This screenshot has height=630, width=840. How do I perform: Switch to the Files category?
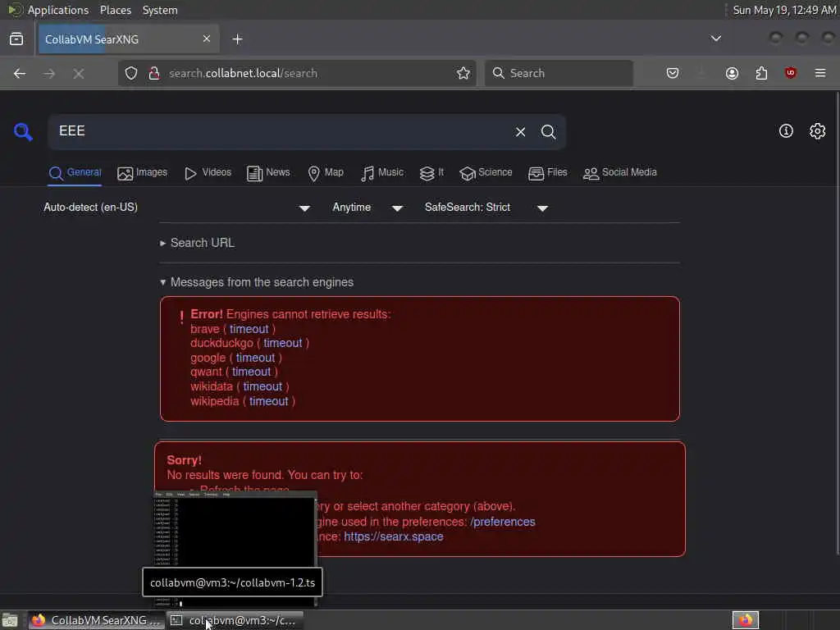(x=547, y=172)
